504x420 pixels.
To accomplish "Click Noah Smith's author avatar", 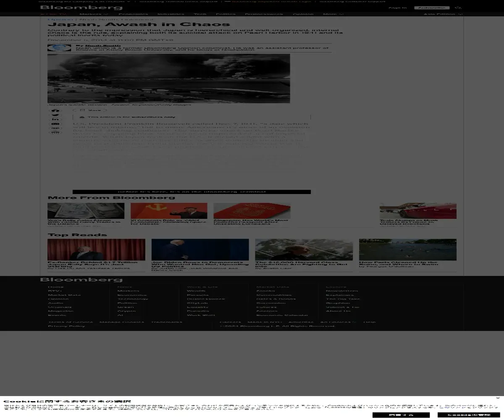I will pyautogui.click(x=59, y=48).
